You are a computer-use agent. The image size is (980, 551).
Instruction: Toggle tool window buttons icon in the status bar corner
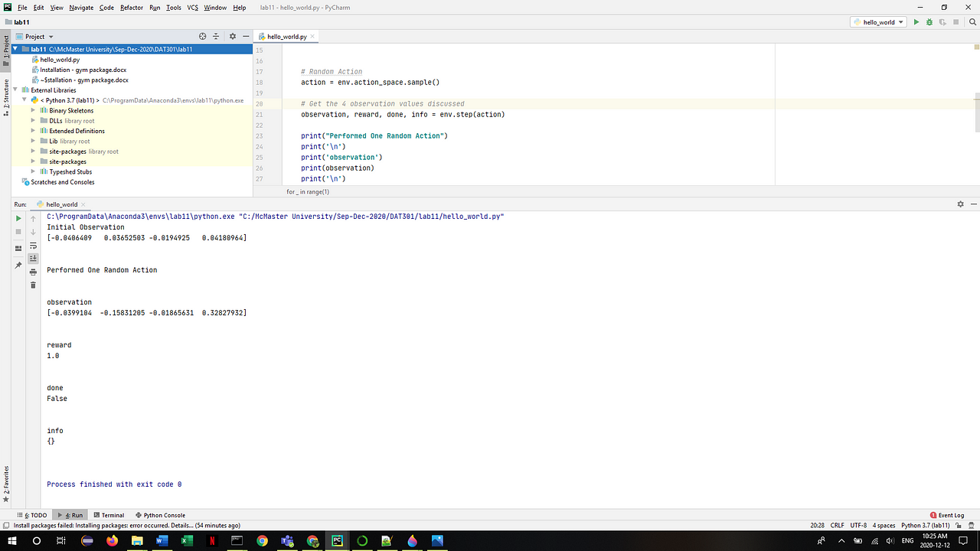pyautogui.click(x=6, y=525)
